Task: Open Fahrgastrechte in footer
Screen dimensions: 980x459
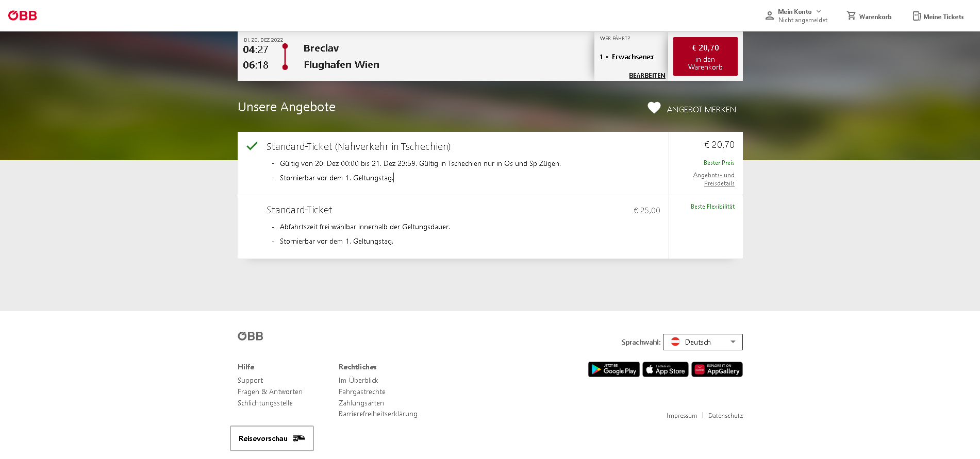Action: (x=362, y=392)
